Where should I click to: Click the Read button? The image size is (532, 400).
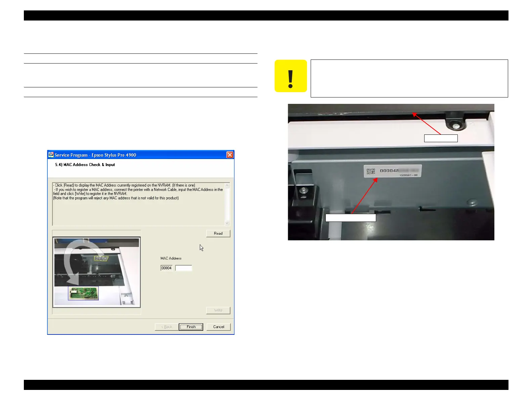click(x=218, y=233)
